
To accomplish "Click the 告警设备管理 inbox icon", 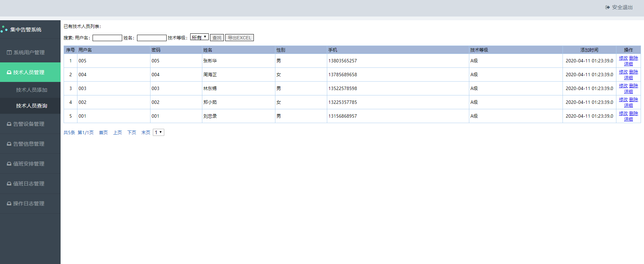I will coord(9,124).
